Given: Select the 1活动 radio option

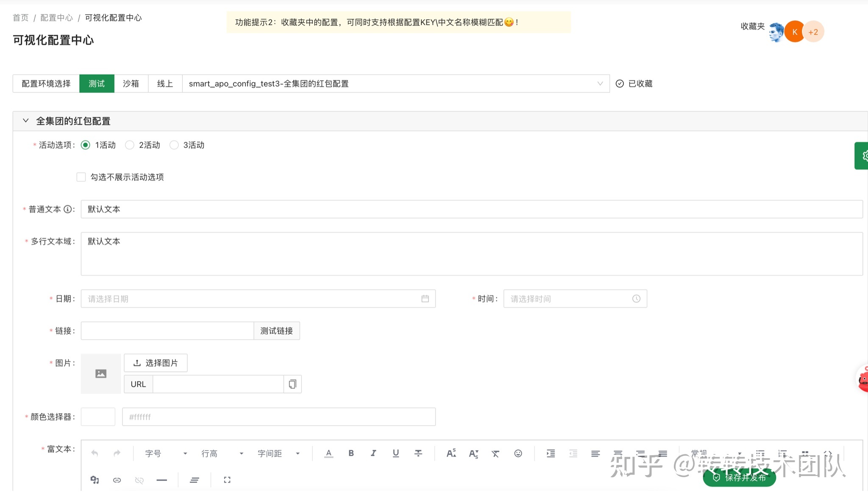Looking at the screenshot, I should (x=85, y=145).
